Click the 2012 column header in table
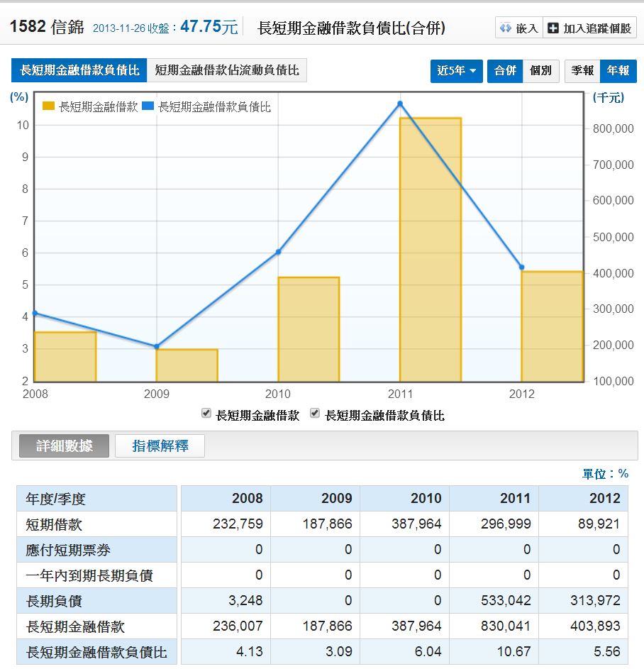This screenshot has width=644, height=669. point(604,498)
